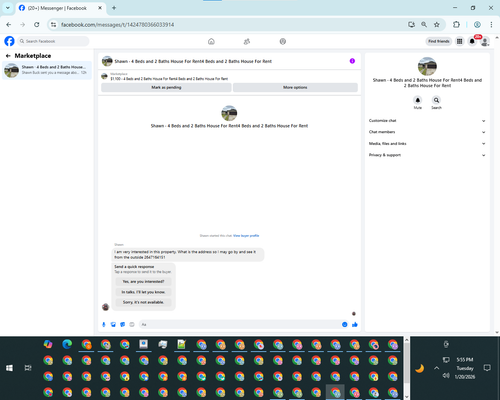This screenshot has width=500, height=400.
Task: Go back with the Marketplace back arrow
Action: click(x=8, y=56)
